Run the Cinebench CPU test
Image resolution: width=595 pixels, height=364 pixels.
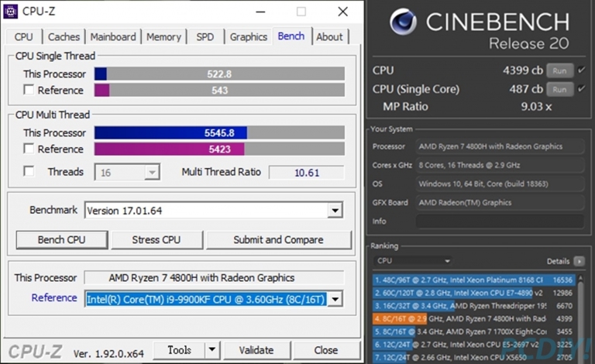[559, 70]
